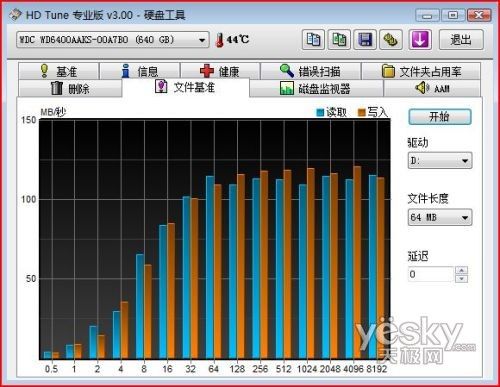Switch to the 健康 health tab
This screenshot has width=500, height=387.
pos(220,71)
